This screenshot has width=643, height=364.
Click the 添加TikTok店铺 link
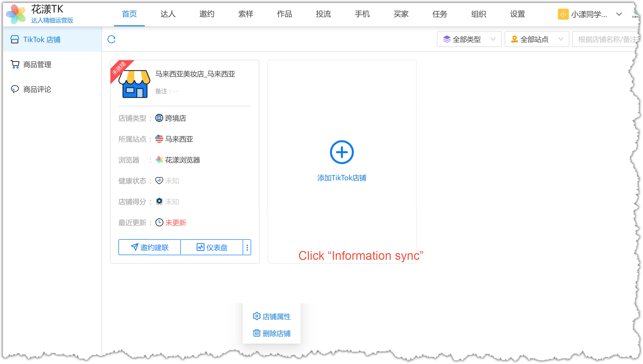(x=342, y=178)
